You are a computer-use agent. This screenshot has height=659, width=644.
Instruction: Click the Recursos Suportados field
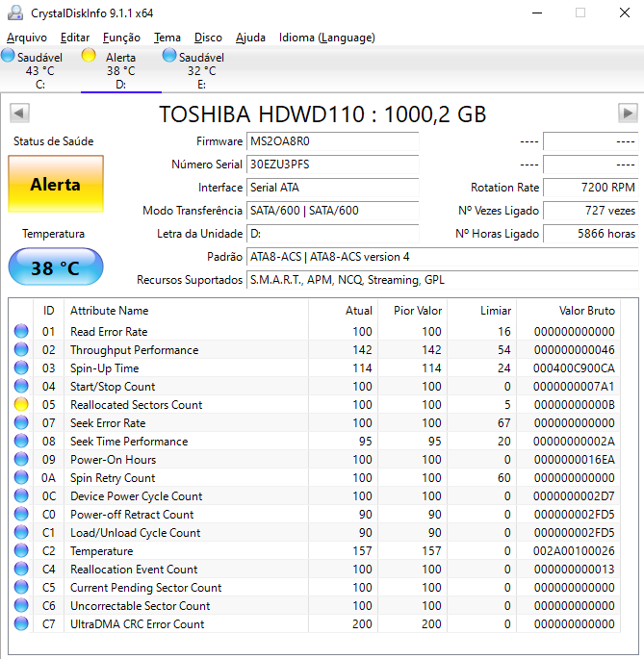click(x=443, y=280)
